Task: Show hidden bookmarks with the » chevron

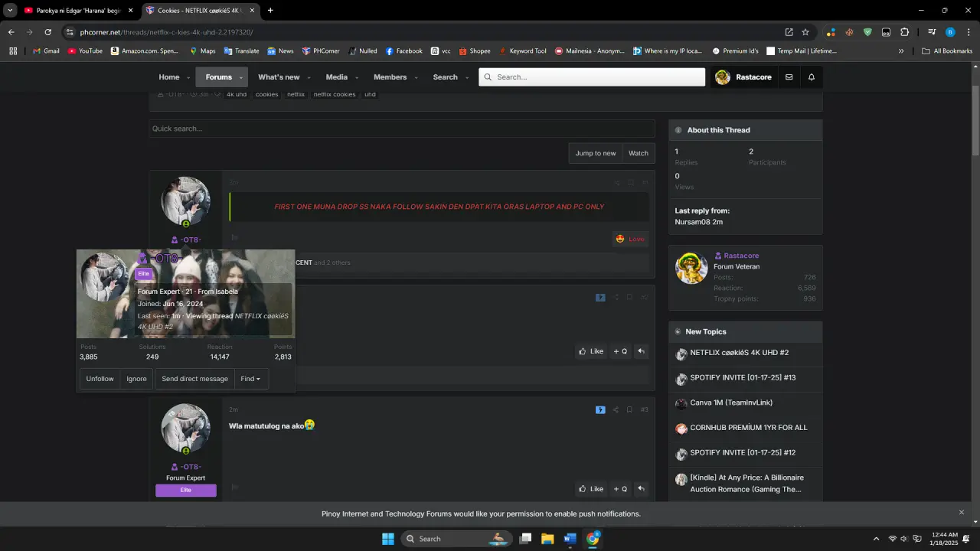Action: [x=901, y=51]
